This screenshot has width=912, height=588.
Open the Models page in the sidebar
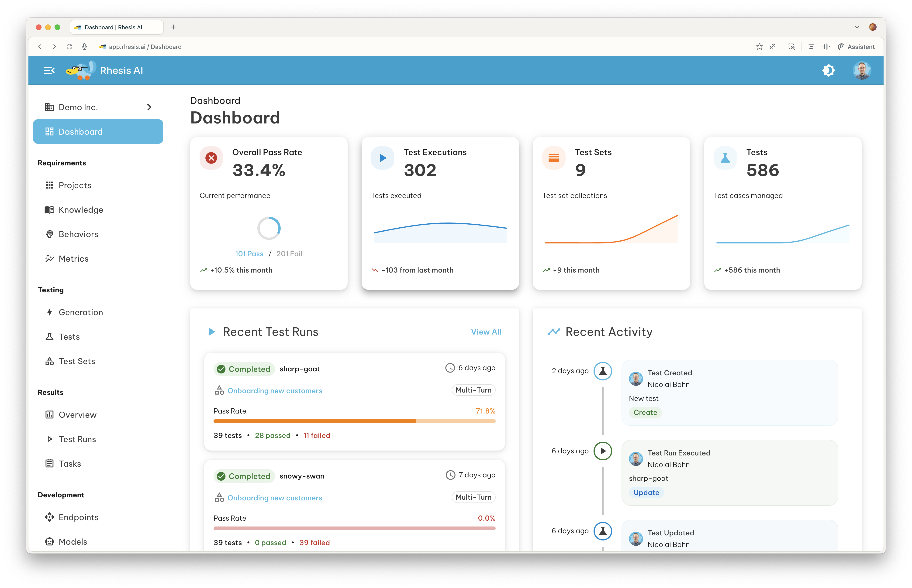[73, 541]
